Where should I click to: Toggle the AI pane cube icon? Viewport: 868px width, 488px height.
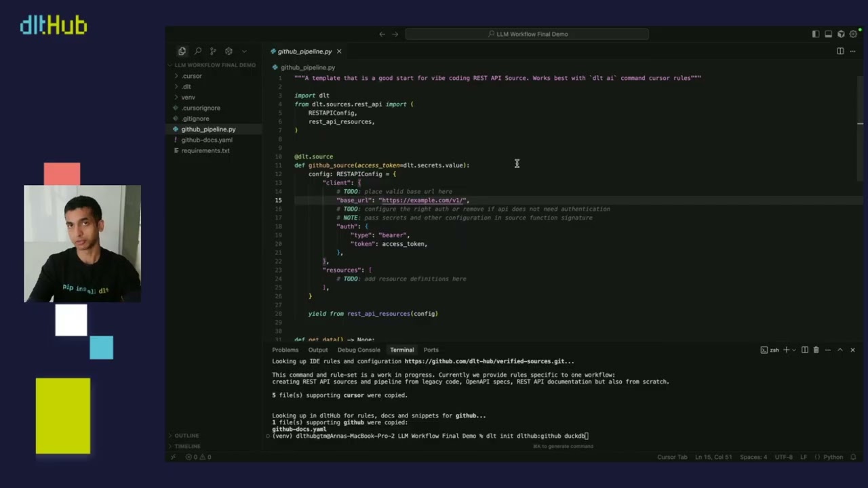(841, 34)
